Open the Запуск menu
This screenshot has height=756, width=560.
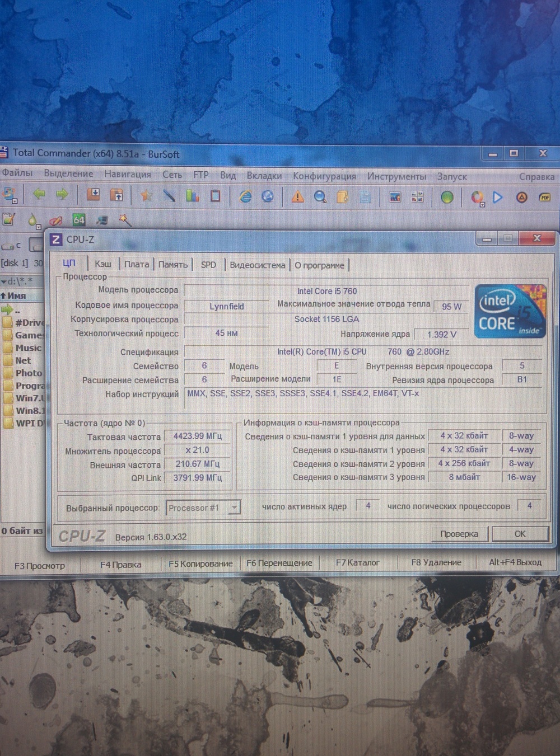[452, 176]
